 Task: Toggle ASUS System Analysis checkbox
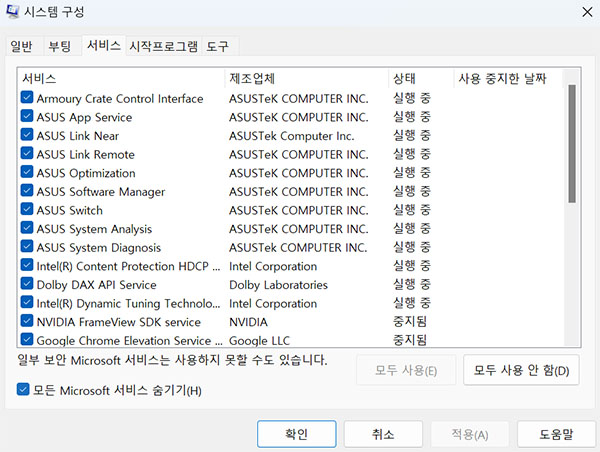(x=27, y=228)
